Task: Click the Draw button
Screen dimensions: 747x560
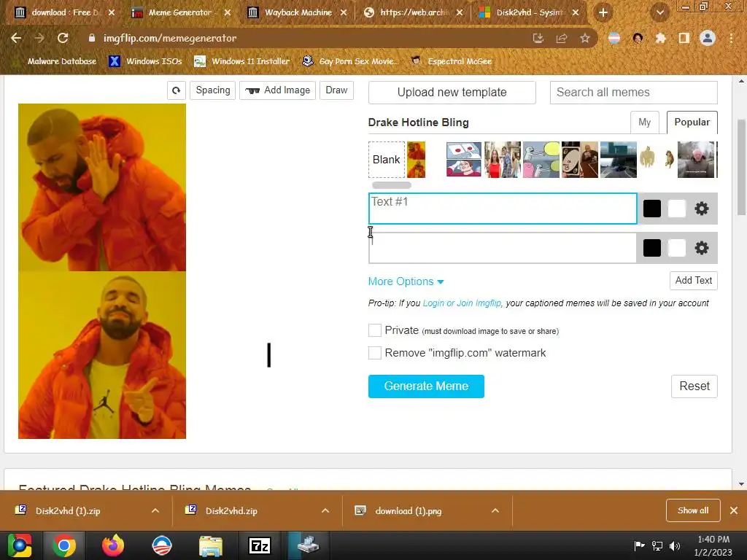Action: pyautogui.click(x=336, y=90)
